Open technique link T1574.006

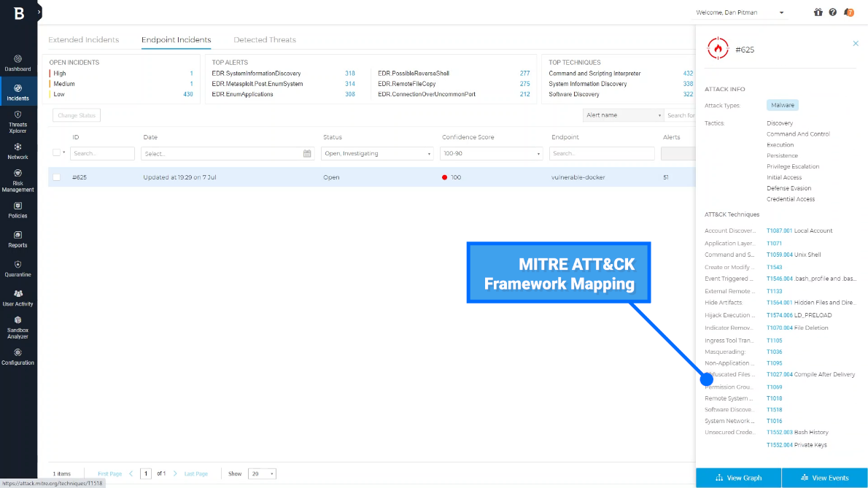780,315
